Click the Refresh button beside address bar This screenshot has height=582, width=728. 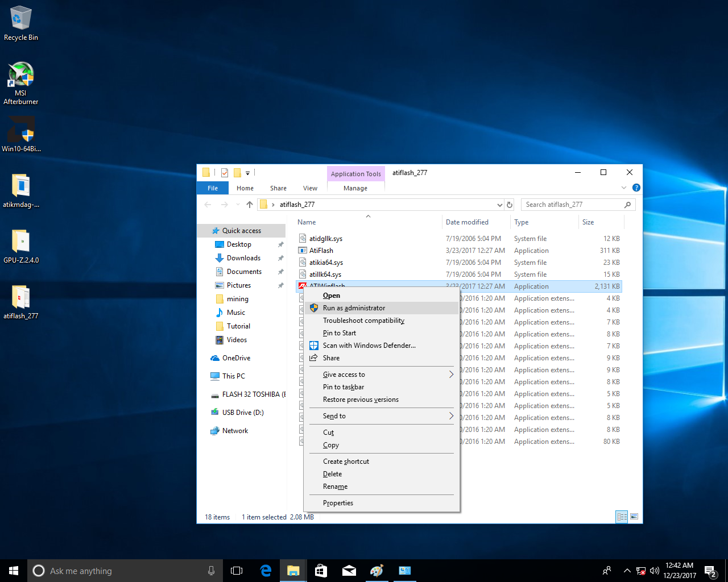(x=510, y=205)
